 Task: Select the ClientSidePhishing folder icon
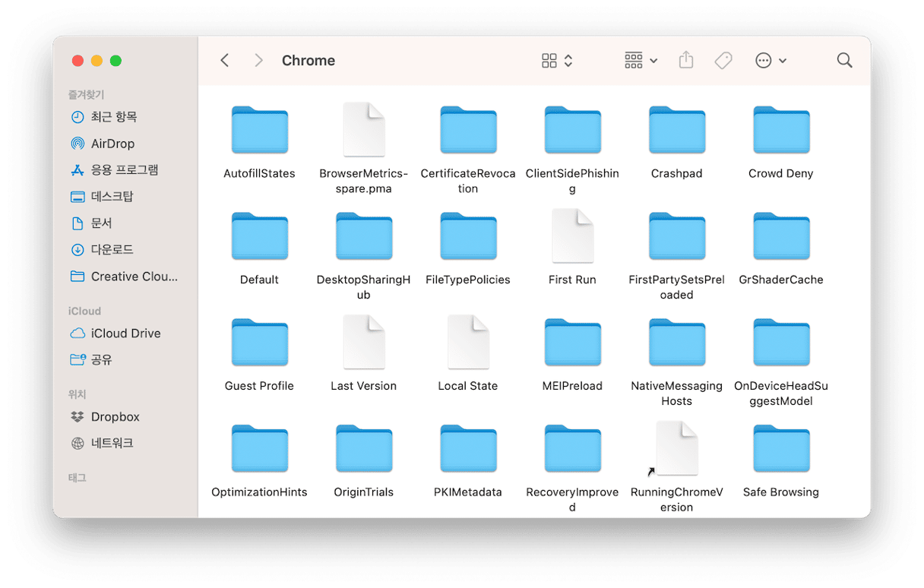[x=572, y=130]
